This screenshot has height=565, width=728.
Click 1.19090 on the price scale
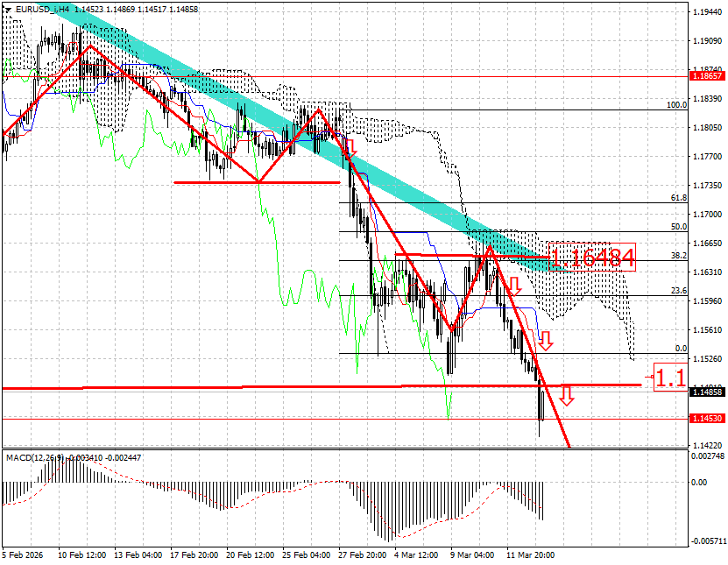coord(707,41)
